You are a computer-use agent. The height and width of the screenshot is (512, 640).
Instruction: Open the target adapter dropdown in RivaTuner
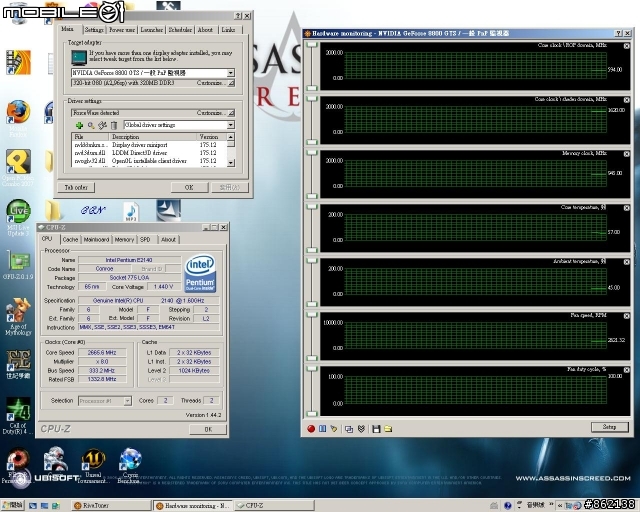click(x=231, y=73)
